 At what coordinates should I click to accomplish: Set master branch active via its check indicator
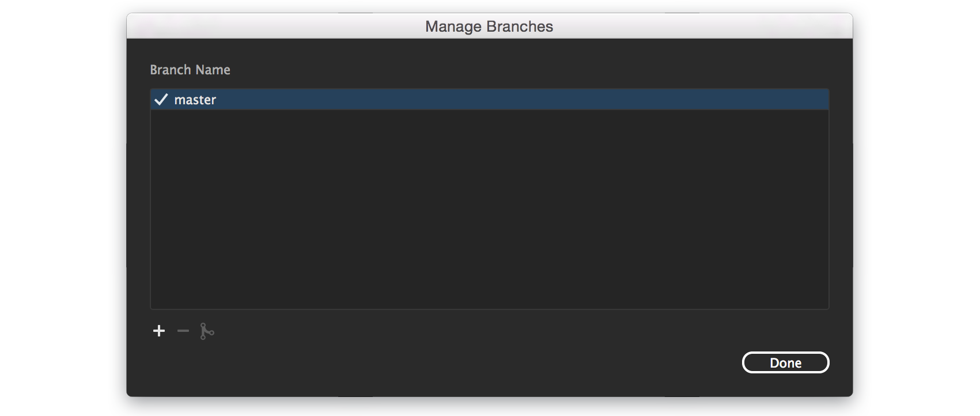[161, 99]
